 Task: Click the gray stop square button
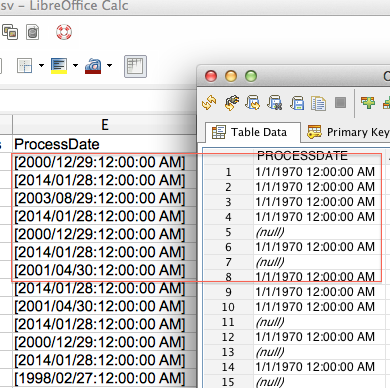point(340,102)
